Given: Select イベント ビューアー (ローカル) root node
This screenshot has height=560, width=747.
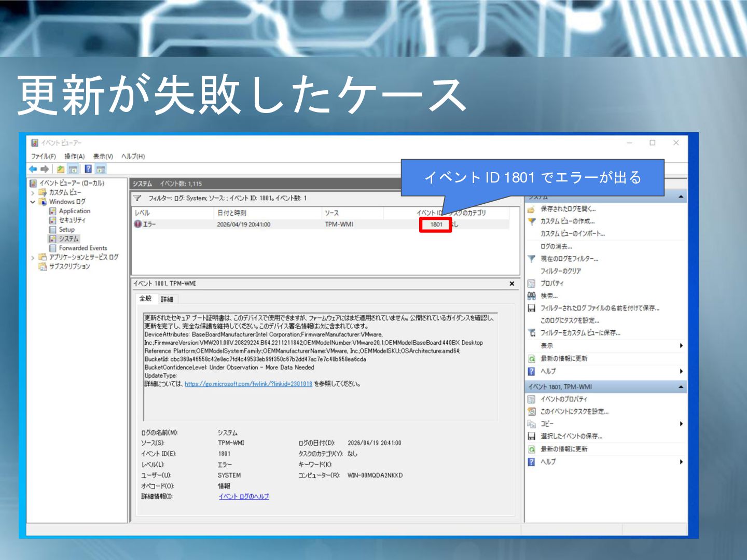Looking at the screenshot, I should point(72,183).
